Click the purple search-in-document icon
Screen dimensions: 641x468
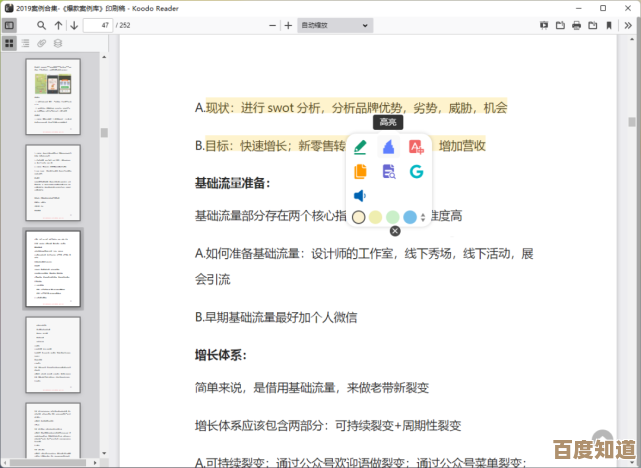(388, 171)
